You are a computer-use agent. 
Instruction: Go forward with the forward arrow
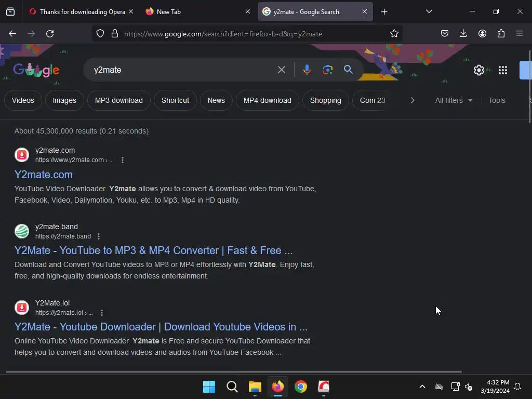[x=31, y=34]
